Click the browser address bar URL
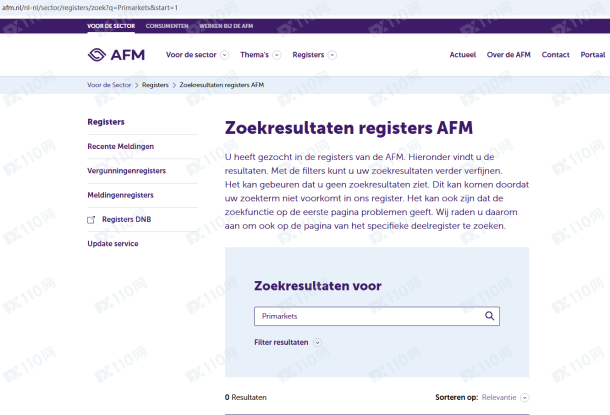Viewport: 610px width, 415px height. coord(90,7)
